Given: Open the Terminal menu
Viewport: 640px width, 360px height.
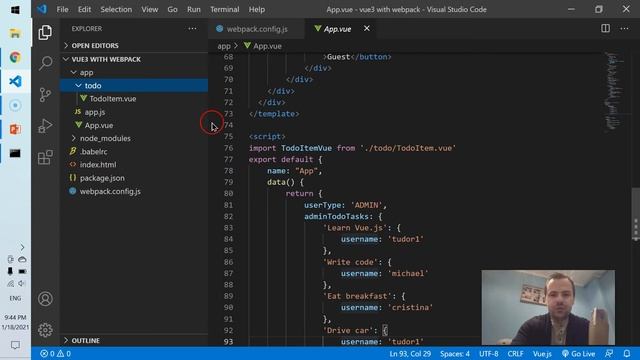Looking at the screenshot, I should pos(224,9).
